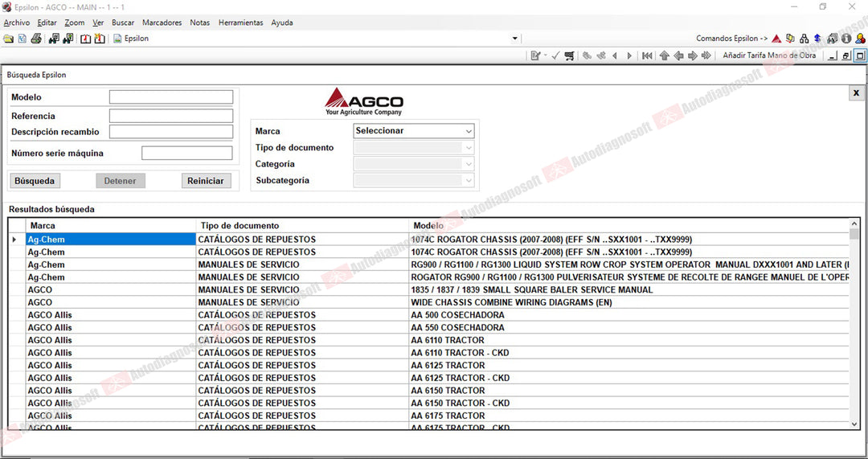Click the Detener button

(120, 181)
